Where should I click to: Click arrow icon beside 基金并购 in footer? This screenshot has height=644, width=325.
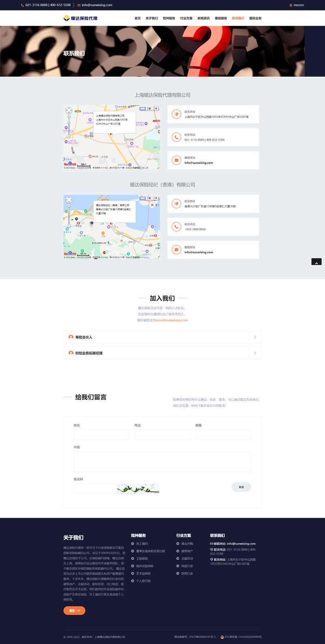point(178,544)
